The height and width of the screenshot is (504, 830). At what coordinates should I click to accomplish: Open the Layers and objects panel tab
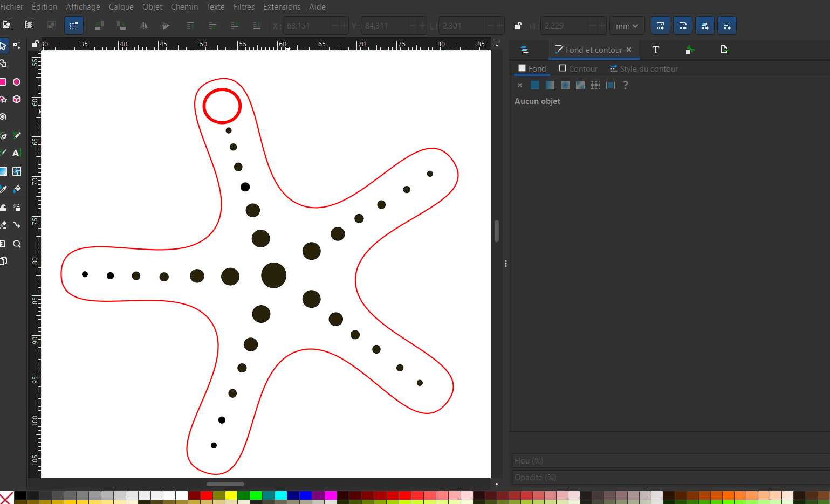click(x=525, y=50)
